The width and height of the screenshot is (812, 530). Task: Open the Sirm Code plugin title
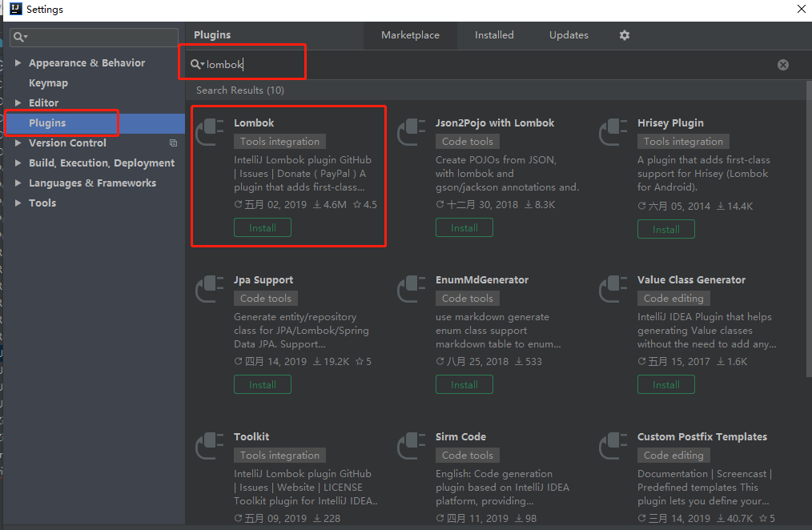pyautogui.click(x=460, y=436)
